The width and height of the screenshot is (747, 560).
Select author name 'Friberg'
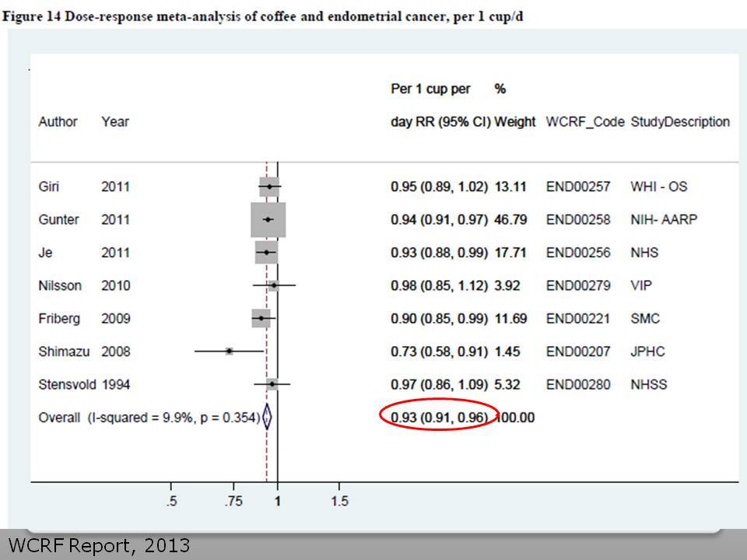(x=59, y=319)
